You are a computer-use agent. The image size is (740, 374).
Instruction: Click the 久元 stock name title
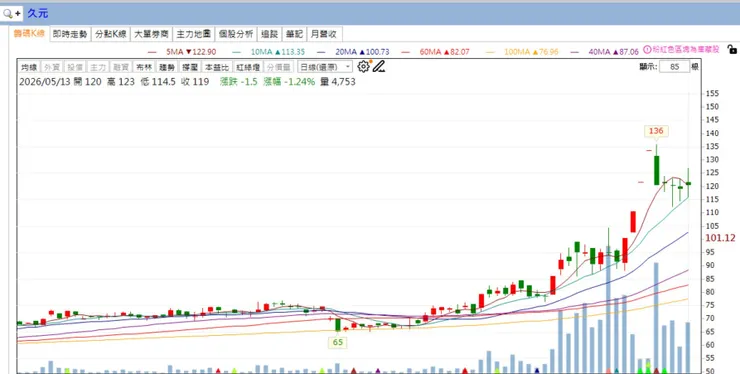(x=38, y=13)
